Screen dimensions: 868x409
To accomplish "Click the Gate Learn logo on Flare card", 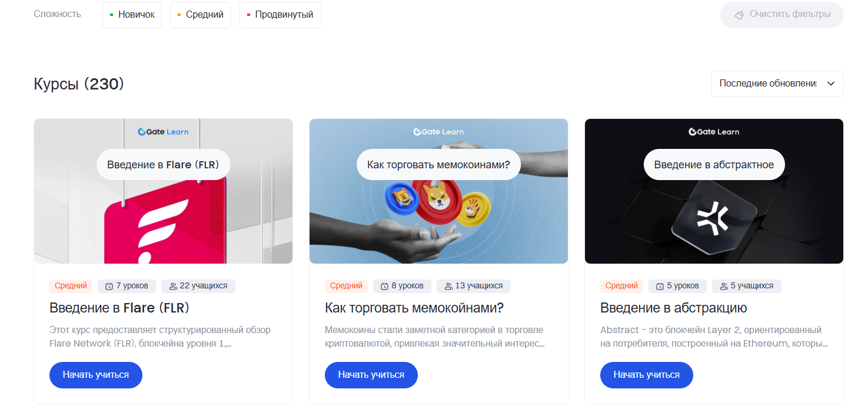I will [x=163, y=132].
